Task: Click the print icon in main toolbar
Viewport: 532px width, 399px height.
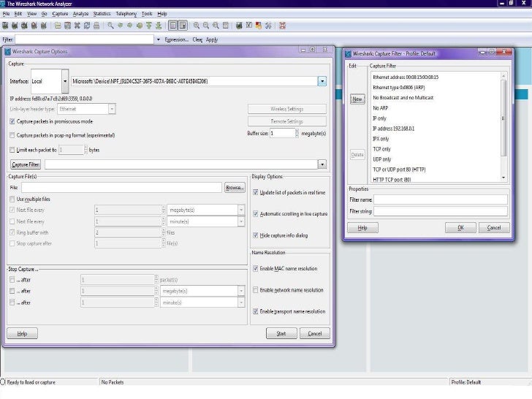Action: pos(96,26)
